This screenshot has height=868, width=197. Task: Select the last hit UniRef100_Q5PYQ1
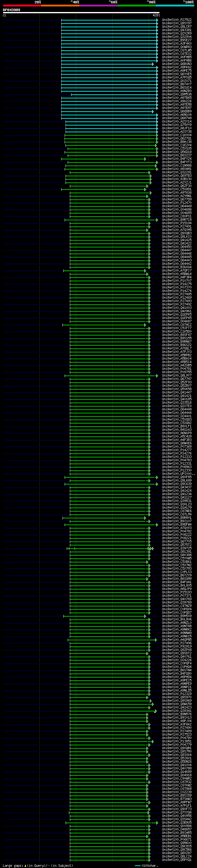coord(176,860)
